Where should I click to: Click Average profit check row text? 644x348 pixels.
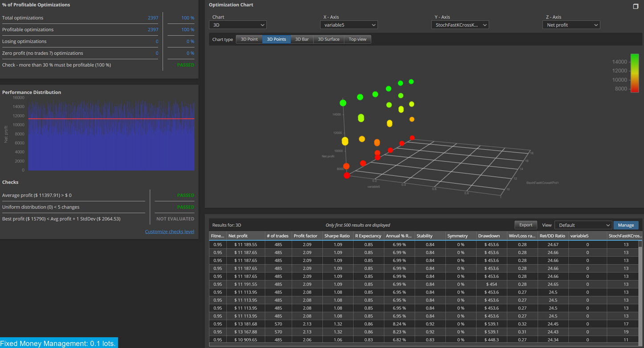(x=37, y=195)
